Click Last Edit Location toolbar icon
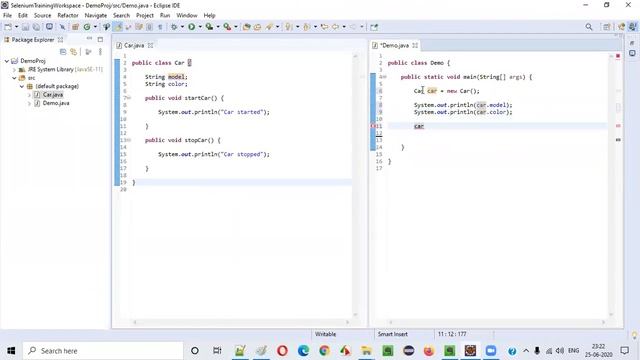 pyautogui.click(x=324, y=27)
